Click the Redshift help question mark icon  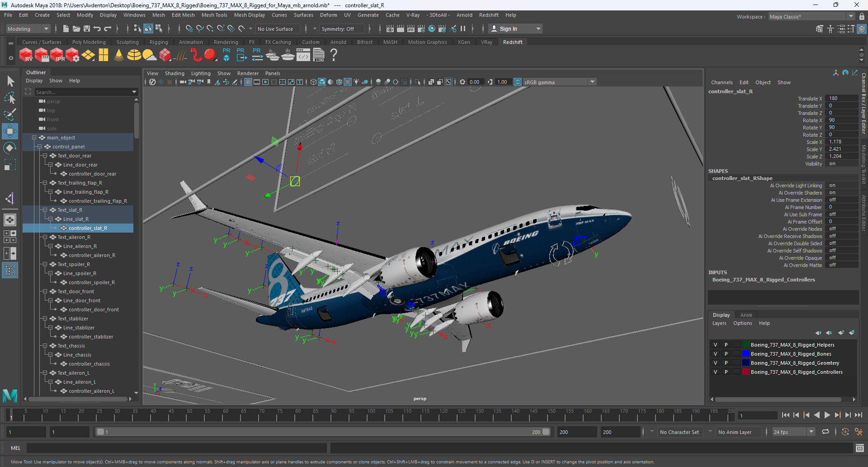point(334,55)
